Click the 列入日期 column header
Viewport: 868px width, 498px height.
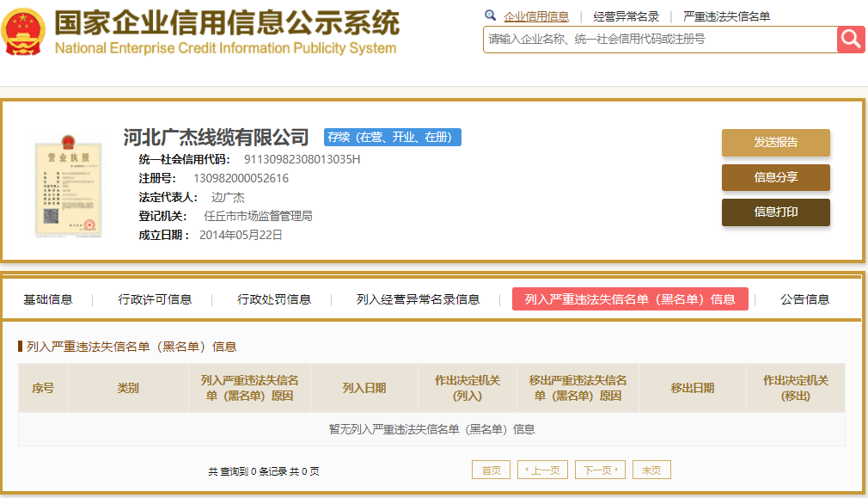(x=364, y=388)
